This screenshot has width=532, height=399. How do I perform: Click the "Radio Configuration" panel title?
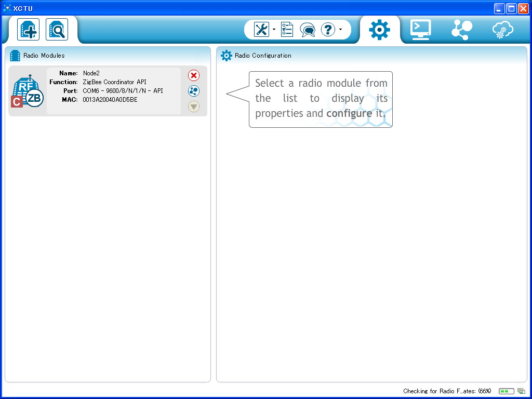tap(263, 56)
